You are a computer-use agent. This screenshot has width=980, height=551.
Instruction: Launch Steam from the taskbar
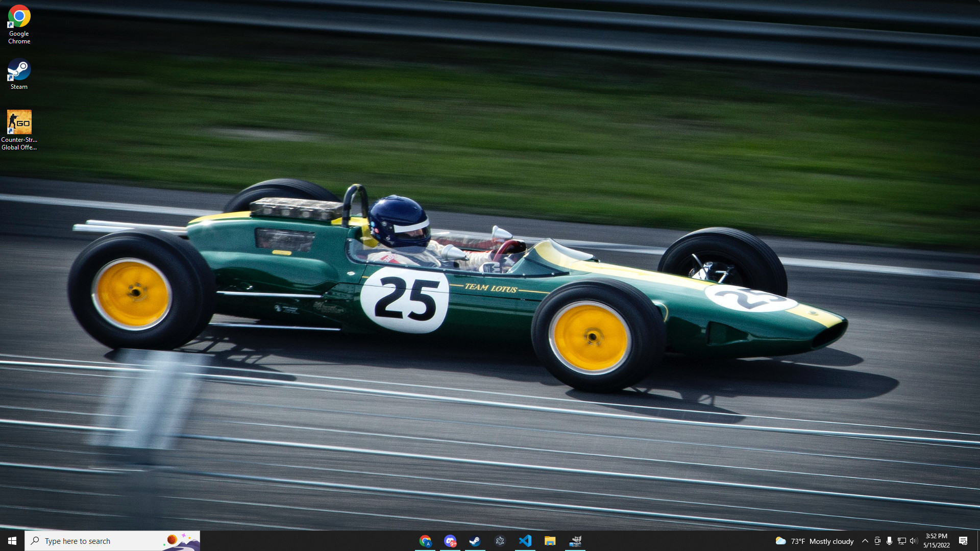(x=476, y=541)
